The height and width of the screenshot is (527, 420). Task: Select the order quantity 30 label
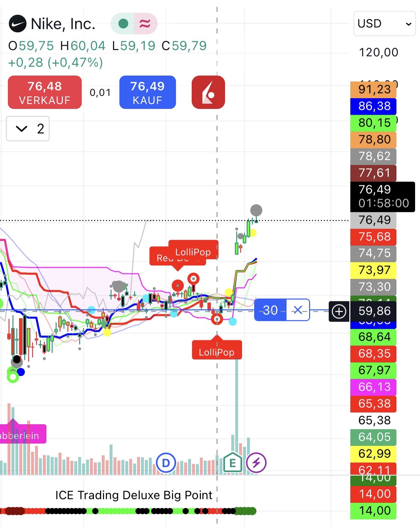(270, 310)
